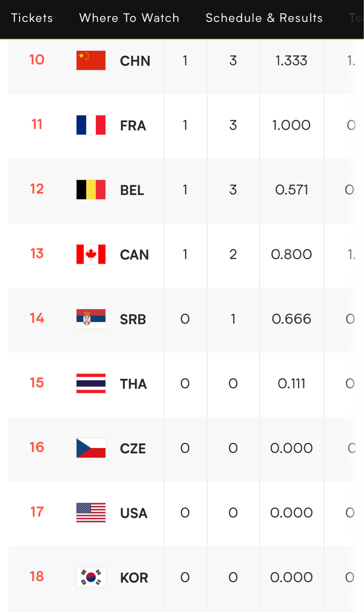This screenshot has height=613, width=364.
Task: Click the Serbia flag icon
Action: (91, 319)
